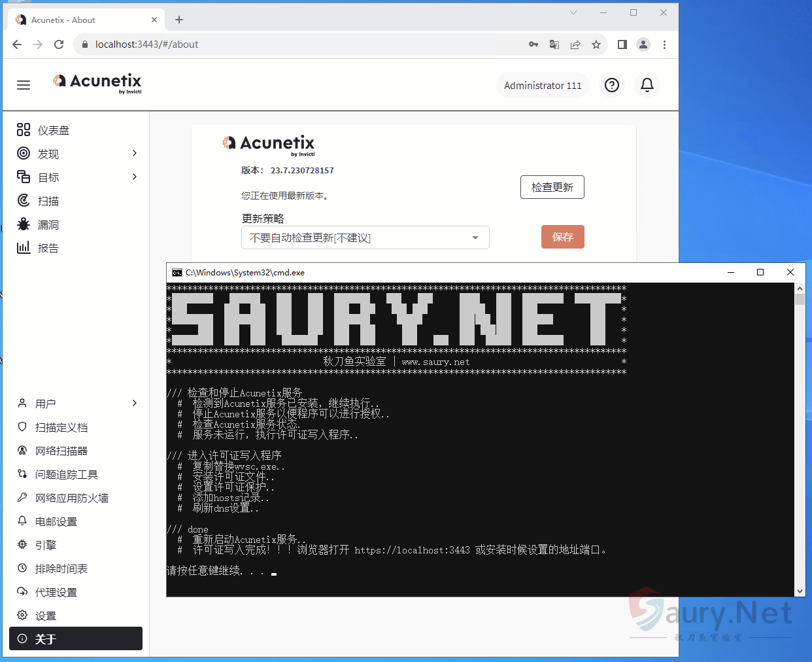Open the 漏洞 vulnerabilities bug icon
The width and height of the screenshot is (812, 662).
pos(24,224)
